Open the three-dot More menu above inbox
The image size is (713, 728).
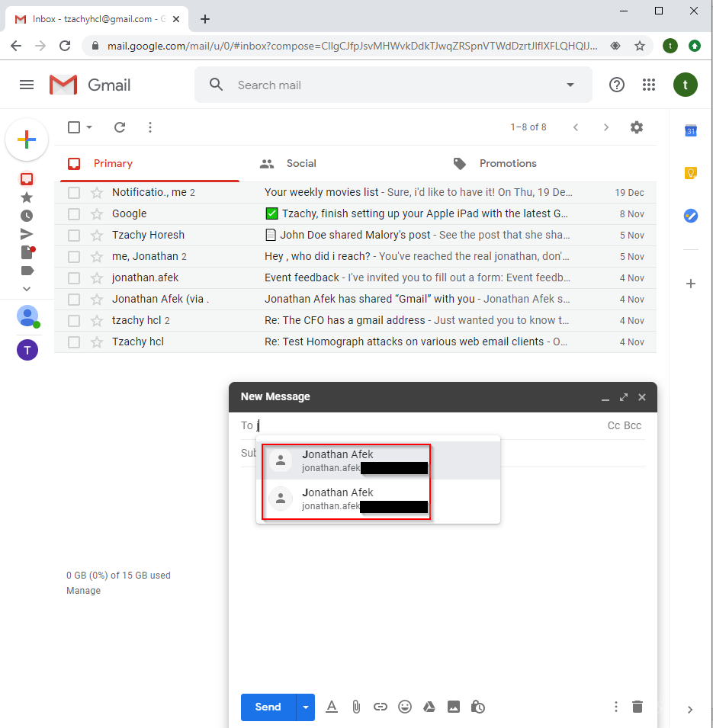tap(149, 127)
